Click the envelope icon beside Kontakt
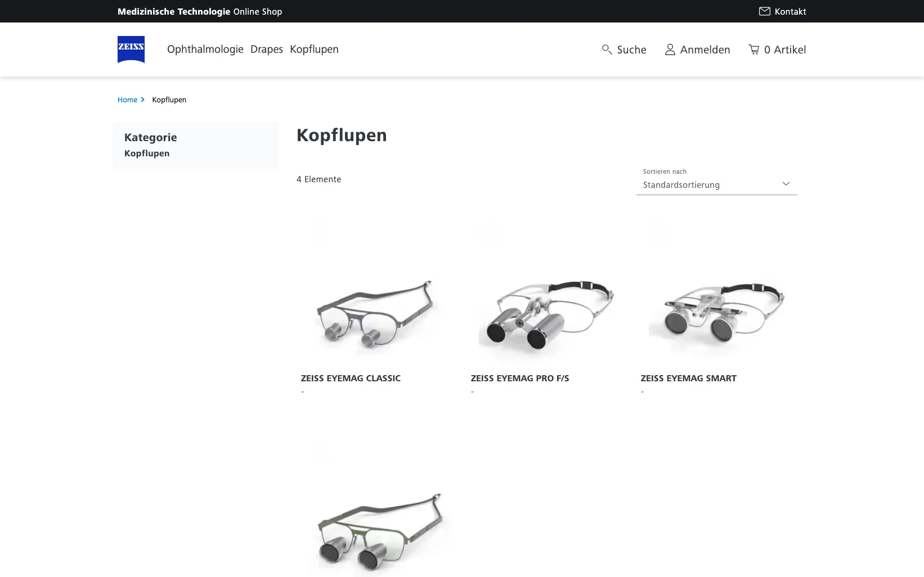Viewport: 924px width, 577px height. coord(764,11)
